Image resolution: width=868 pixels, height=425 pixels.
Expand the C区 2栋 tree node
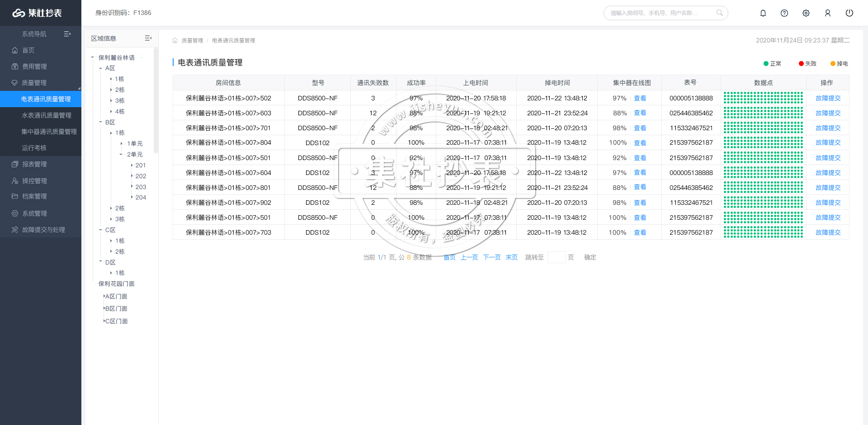tap(111, 251)
